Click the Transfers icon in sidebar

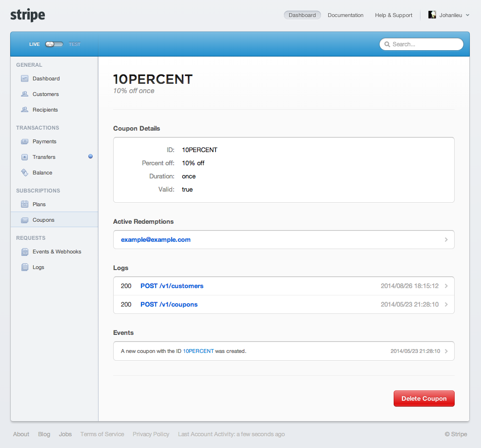tap(24, 157)
